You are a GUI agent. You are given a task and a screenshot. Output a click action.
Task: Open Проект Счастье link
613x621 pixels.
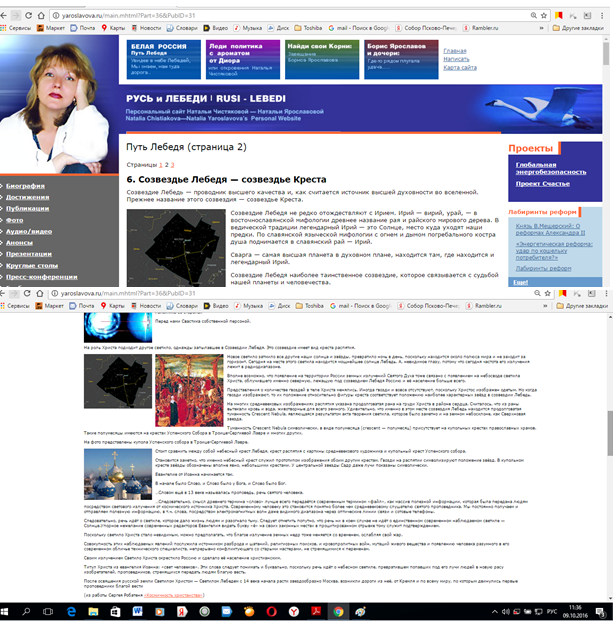tap(543, 184)
